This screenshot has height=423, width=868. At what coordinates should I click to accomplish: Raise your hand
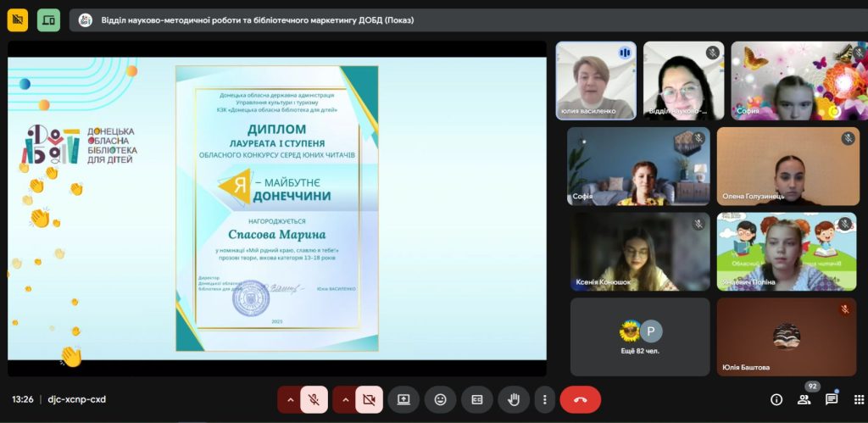pos(513,399)
